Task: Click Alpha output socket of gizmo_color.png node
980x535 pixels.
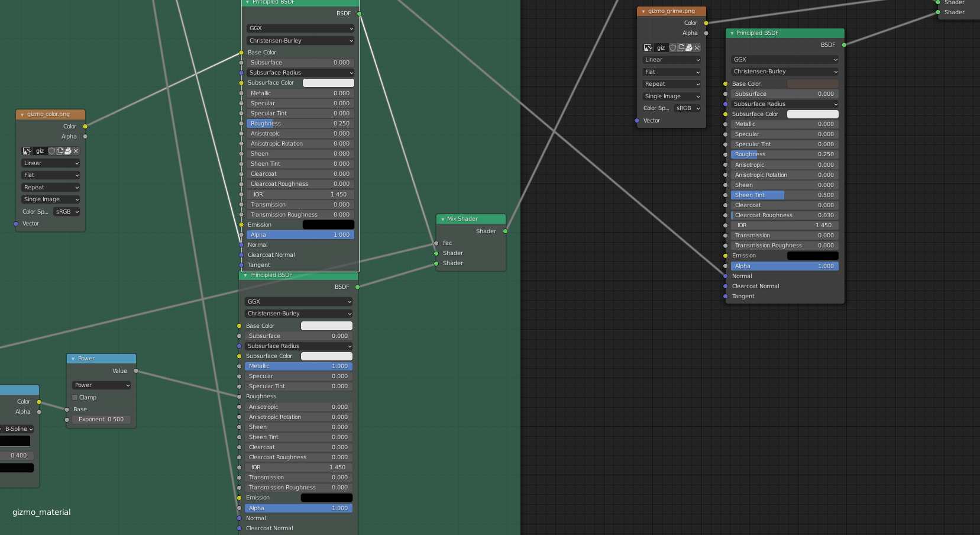Action: pos(85,136)
